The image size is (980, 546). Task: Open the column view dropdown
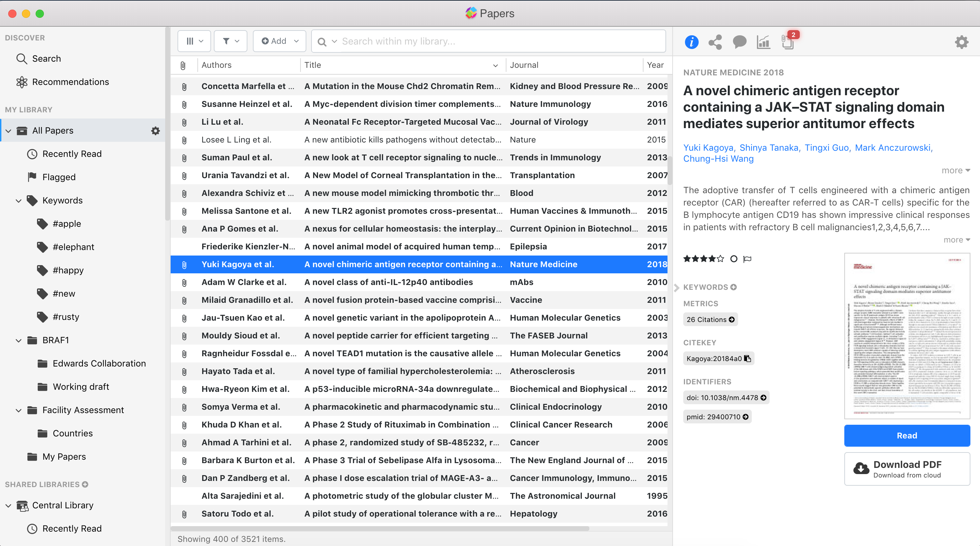(194, 41)
